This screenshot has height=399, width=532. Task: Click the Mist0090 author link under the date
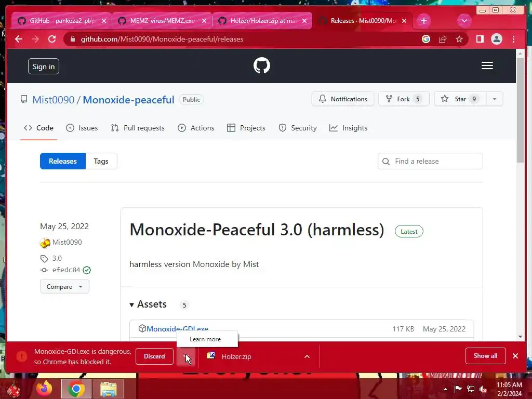click(x=67, y=242)
